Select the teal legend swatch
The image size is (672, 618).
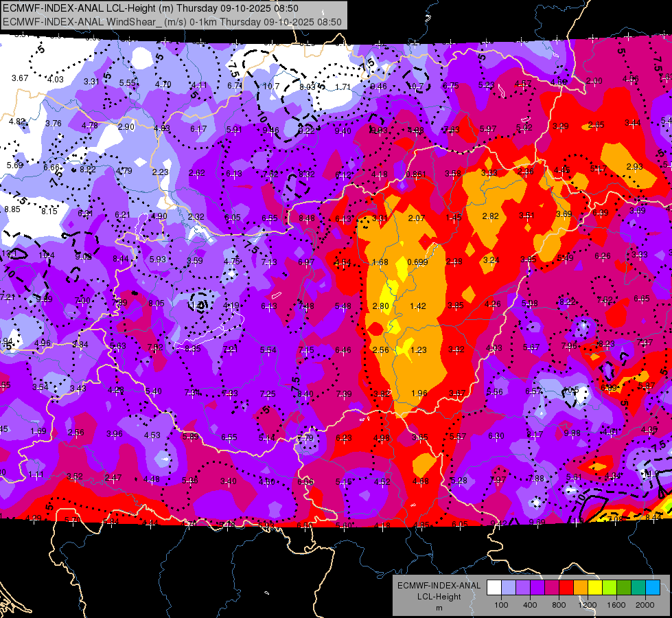click(638, 588)
